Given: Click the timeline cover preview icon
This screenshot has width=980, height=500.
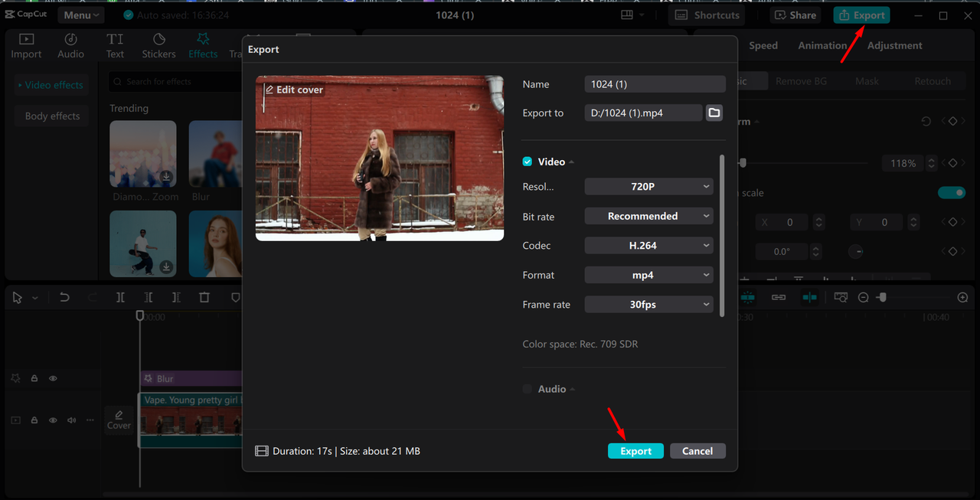Looking at the screenshot, I should (841, 297).
